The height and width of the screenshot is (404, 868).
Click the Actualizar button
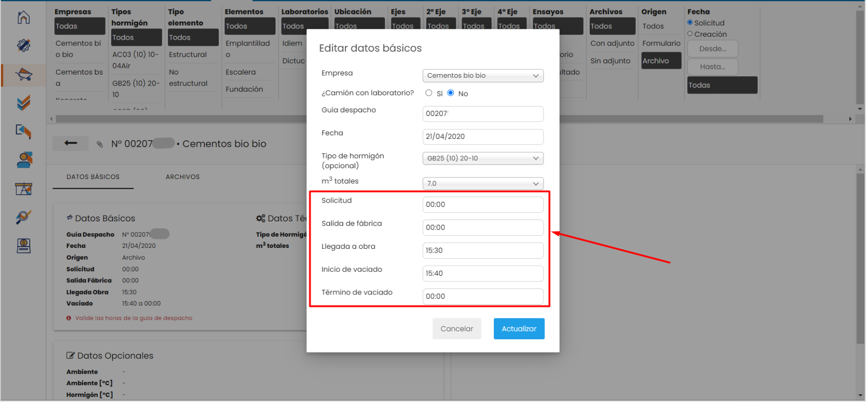point(519,329)
